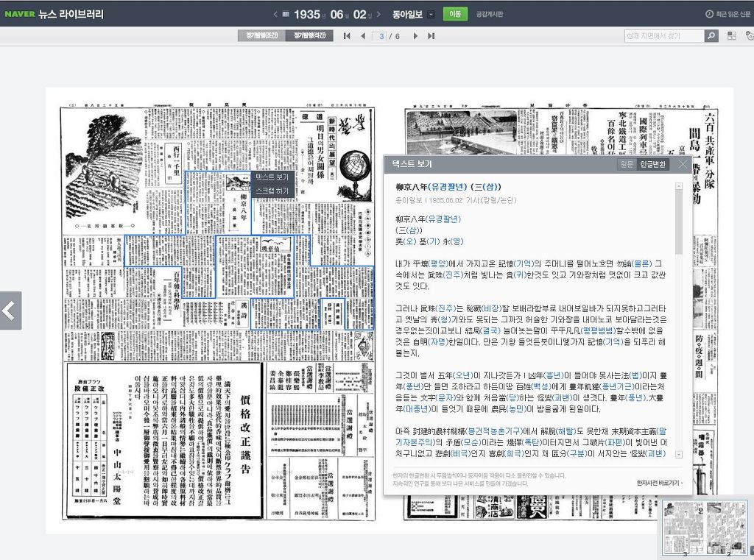Image resolution: width=754 pixels, height=560 pixels.
Task: Open the page thumbnail grid view
Action: (x=732, y=36)
